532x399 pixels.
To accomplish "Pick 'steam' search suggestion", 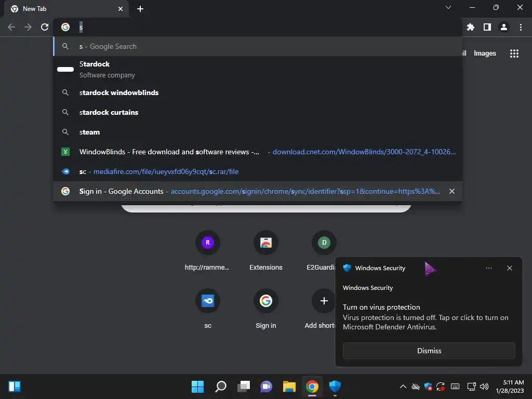I will click(x=258, y=132).
